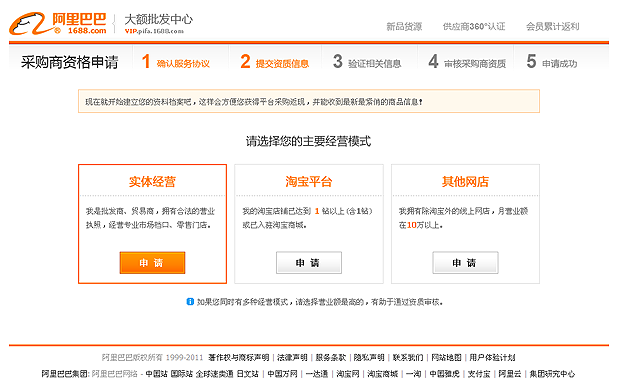Click the 淘宝平台 card heading
This screenshot has height=390, width=620.
pyautogui.click(x=309, y=182)
